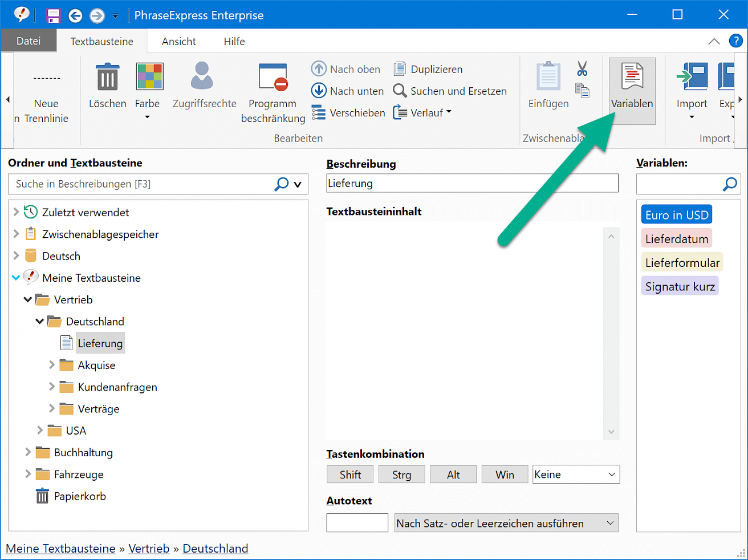748x560 pixels.
Task: Toggle the Win modifier key button
Action: 505,474
